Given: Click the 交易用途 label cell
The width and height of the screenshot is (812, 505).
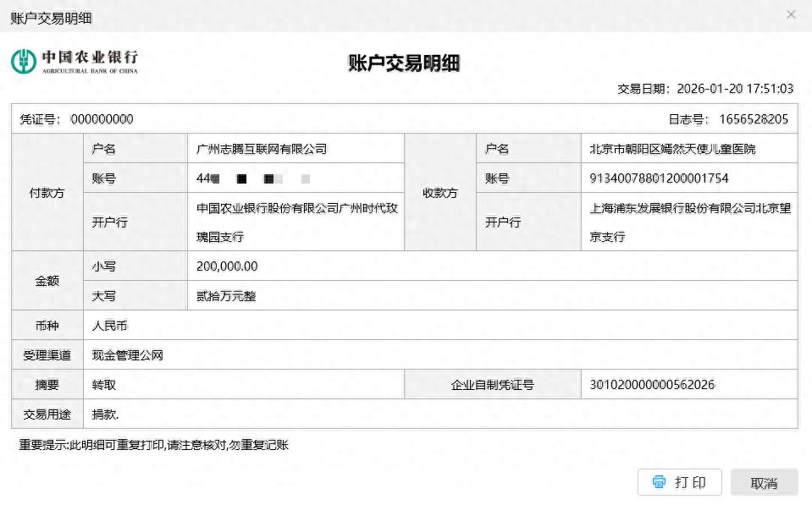Looking at the screenshot, I should click(x=47, y=414).
